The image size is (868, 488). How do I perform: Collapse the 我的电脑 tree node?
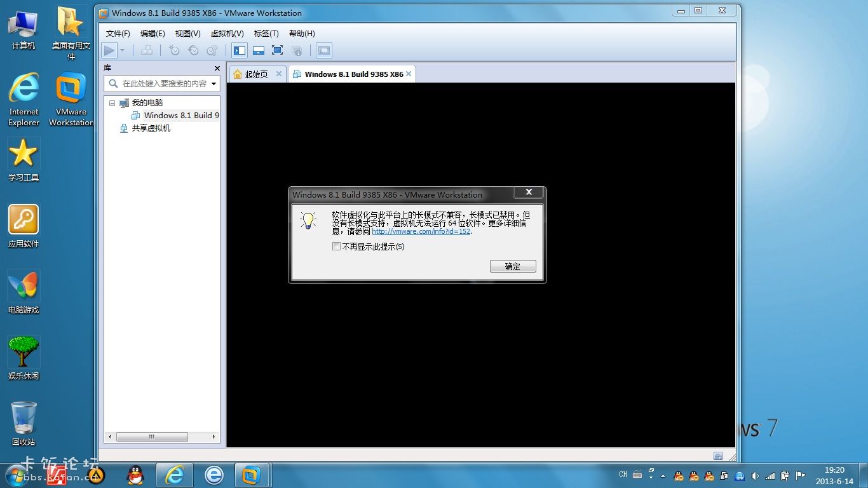click(x=112, y=103)
